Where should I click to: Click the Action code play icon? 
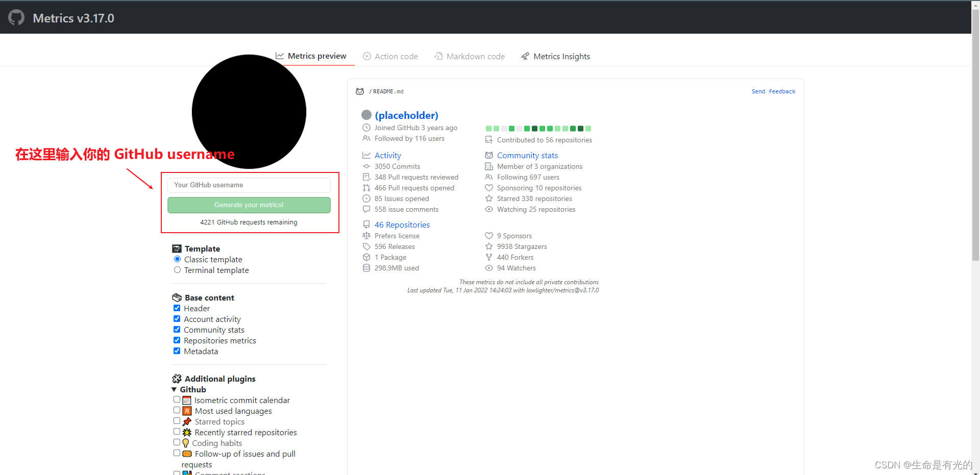click(x=367, y=56)
